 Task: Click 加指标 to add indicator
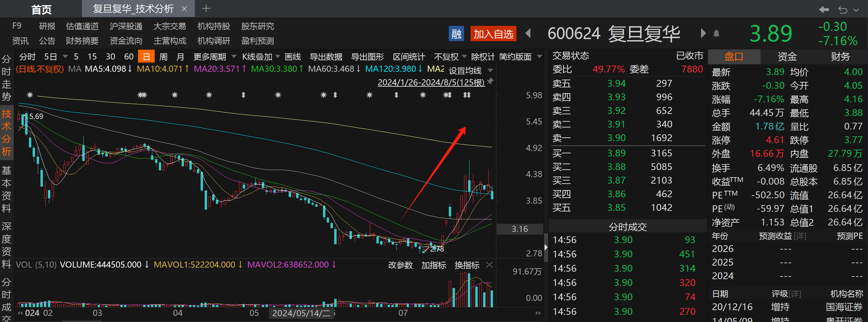click(434, 265)
